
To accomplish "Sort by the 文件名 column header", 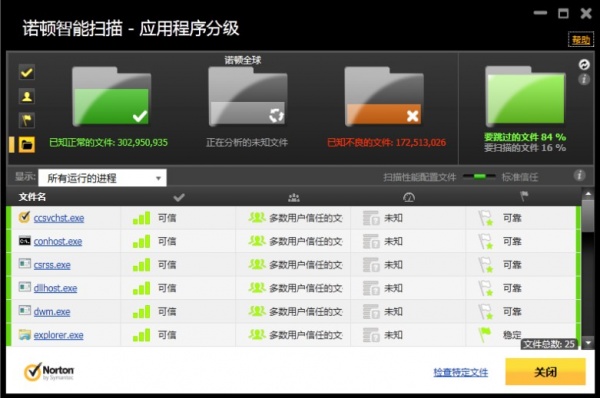I will (x=33, y=197).
